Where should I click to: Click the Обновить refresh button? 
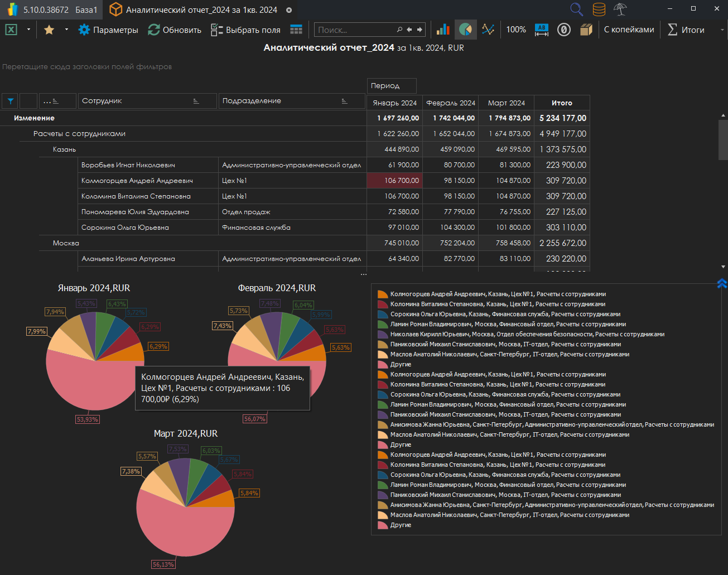pyautogui.click(x=175, y=30)
